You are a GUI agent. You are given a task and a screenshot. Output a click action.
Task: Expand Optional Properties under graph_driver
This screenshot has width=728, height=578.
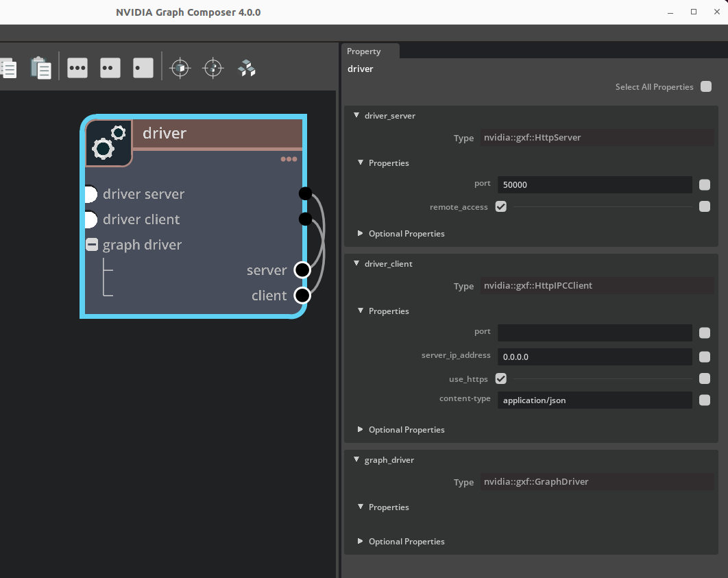361,541
